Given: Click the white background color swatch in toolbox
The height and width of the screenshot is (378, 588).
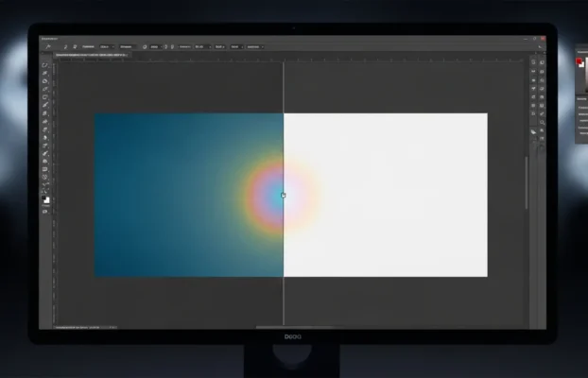Looking at the screenshot, I should [47, 200].
